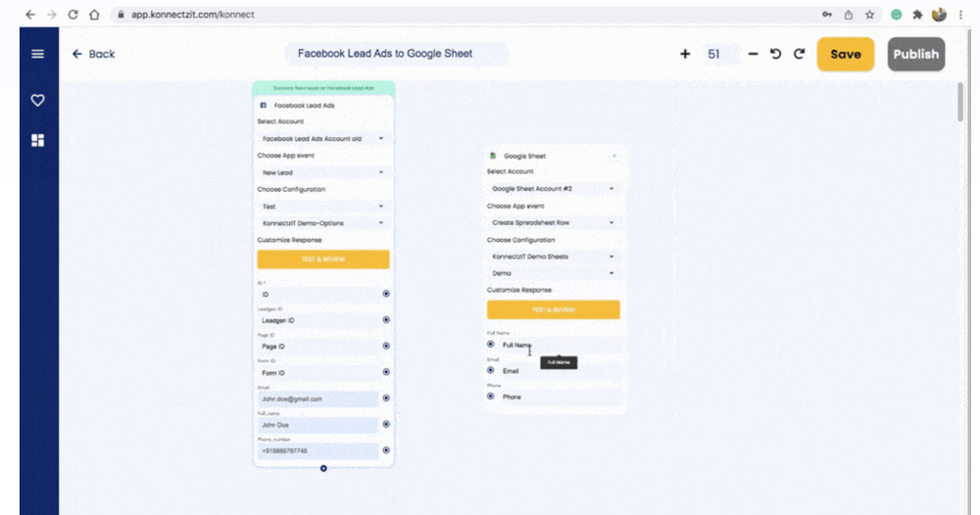Go forward using browser forward arrow
Image resolution: width=980 pixels, height=515 pixels.
51,15
